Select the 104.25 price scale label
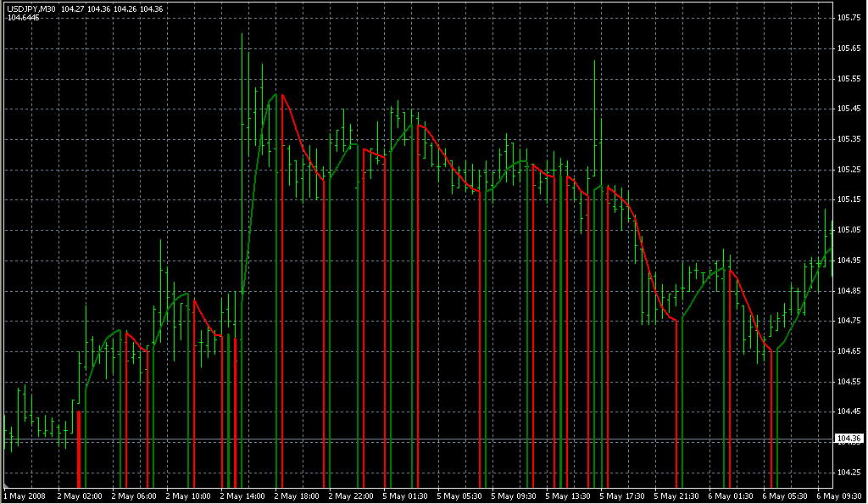The height and width of the screenshot is (504, 868). click(x=848, y=472)
